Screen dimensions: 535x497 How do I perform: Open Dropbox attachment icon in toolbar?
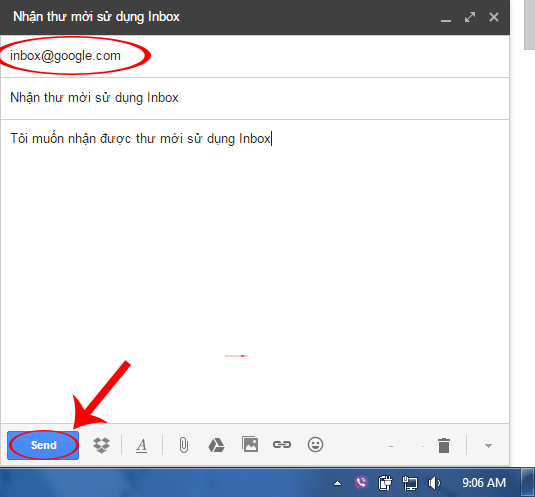(x=101, y=445)
